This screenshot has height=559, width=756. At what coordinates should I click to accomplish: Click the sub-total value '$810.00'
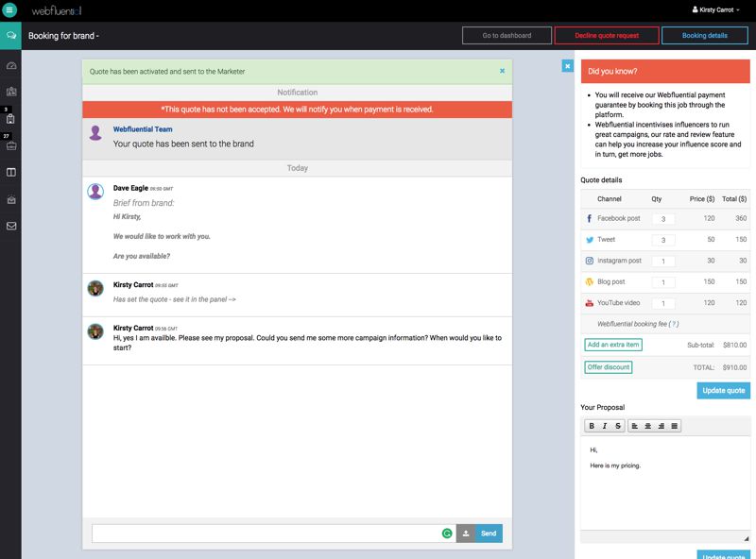(x=735, y=345)
